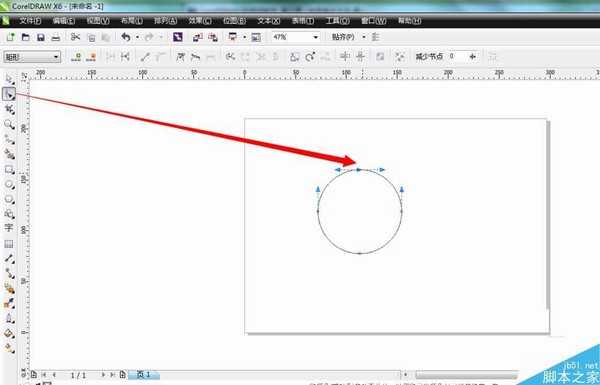Expand the 47% zoom level dropdown
This screenshot has width=600, height=385.
pos(316,37)
